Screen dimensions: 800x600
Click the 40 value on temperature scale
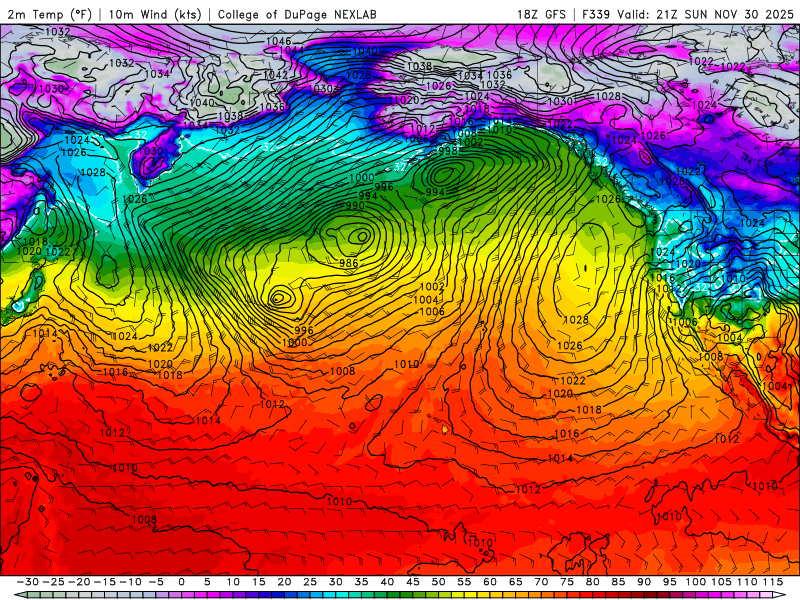pos(387,582)
